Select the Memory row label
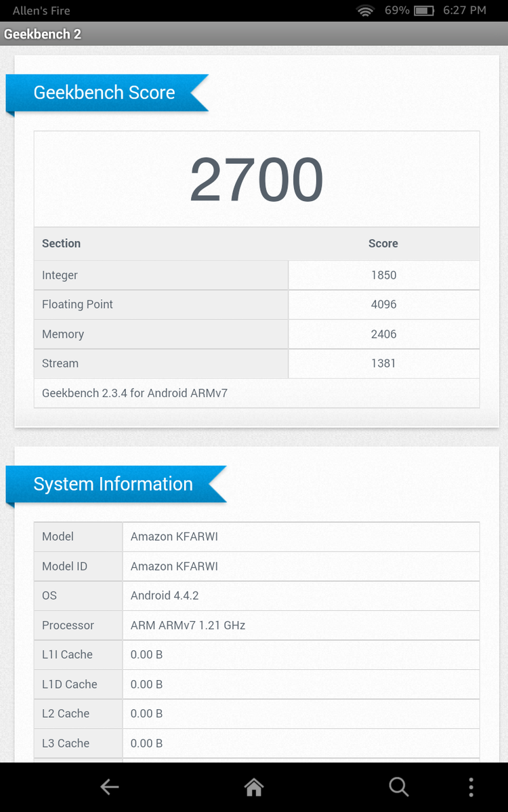508x812 pixels. point(63,334)
